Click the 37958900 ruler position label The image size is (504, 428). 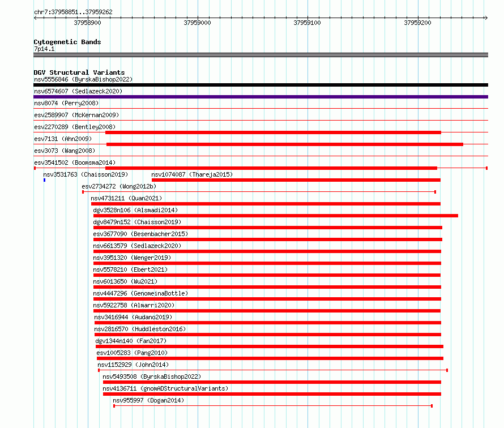tap(87, 23)
